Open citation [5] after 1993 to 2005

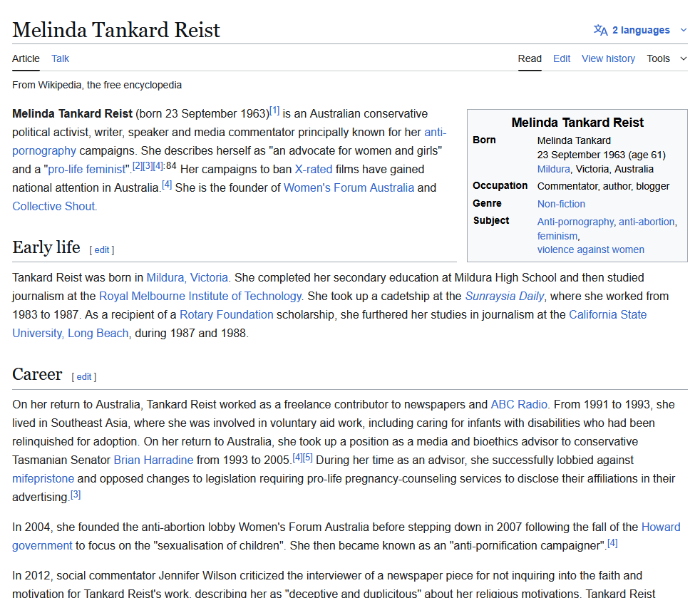308,457
